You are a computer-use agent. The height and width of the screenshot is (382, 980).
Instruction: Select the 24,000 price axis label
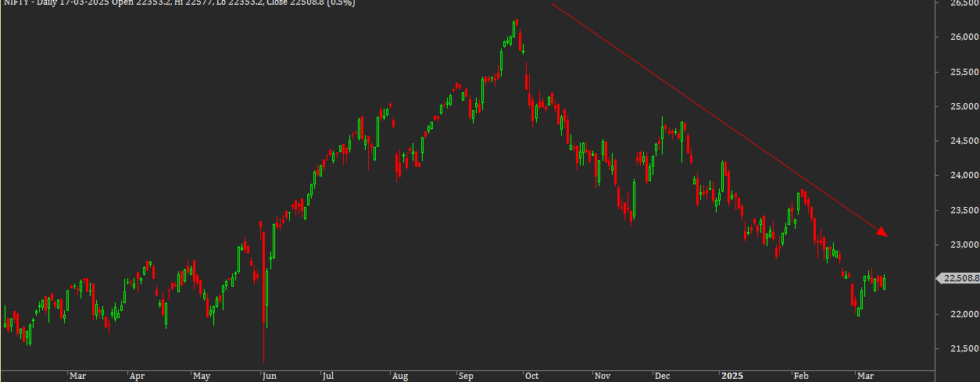(x=964, y=176)
